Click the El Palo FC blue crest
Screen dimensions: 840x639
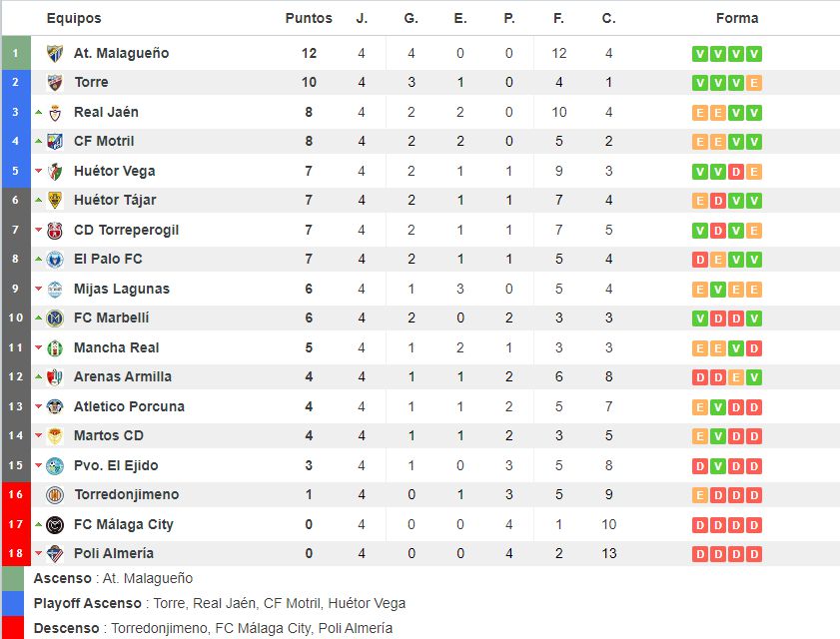(x=55, y=260)
